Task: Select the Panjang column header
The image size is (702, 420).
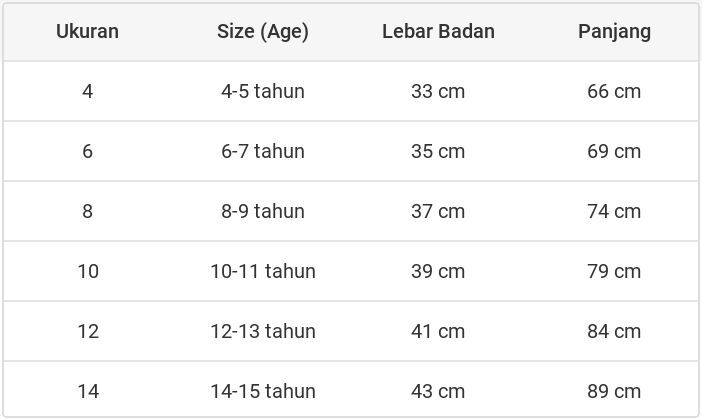Action: [x=614, y=31]
